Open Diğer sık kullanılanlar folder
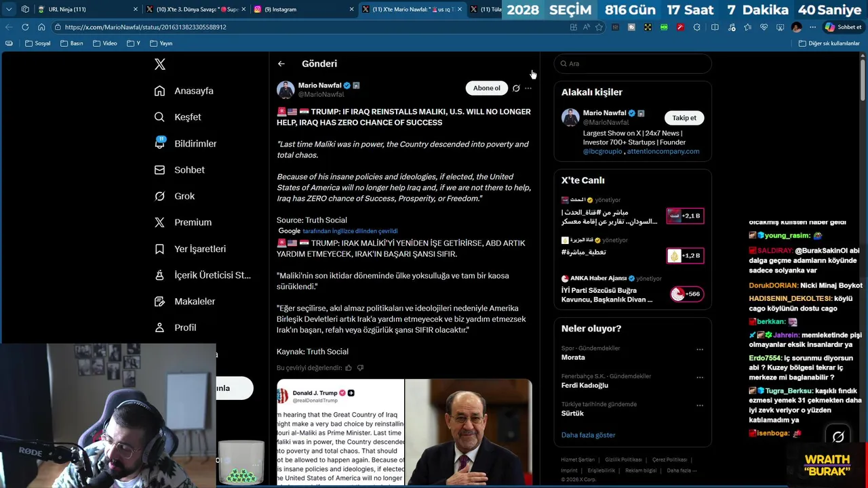868x488 pixels. [829, 43]
